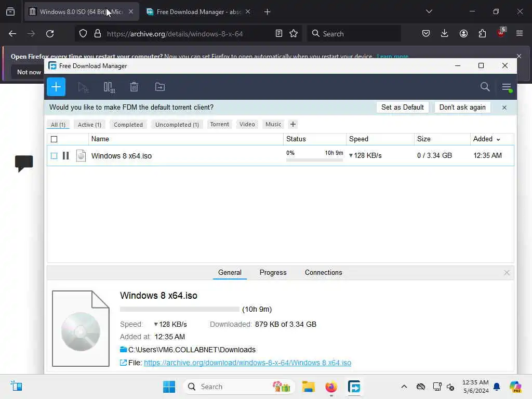Image resolution: width=532 pixels, height=399 pixels.
Task: Delete selected download with the trash icon
Action: click(134, 87)
